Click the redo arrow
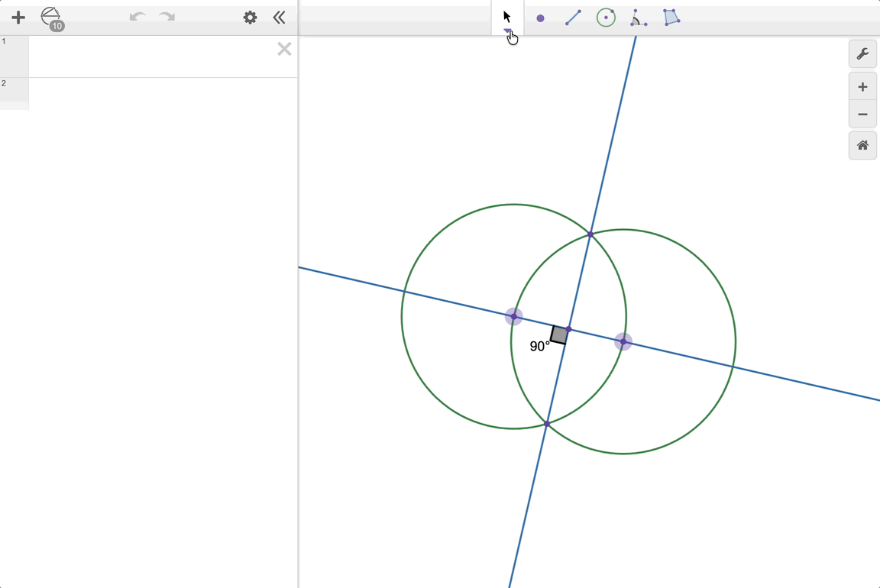Viewport: 880px width, 588px height. tap(167, 17)
